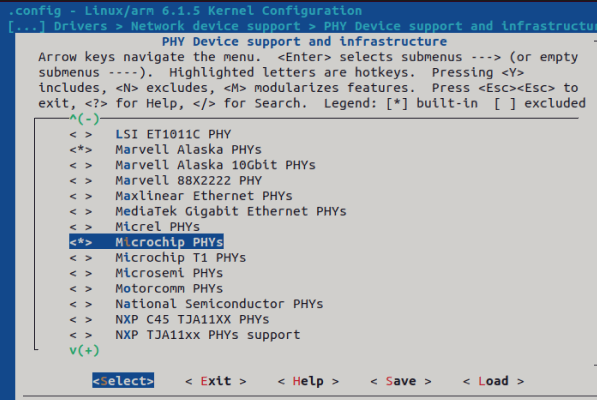
Task: Open Help from the bottom bar
Action: click(x=308, y=381)
